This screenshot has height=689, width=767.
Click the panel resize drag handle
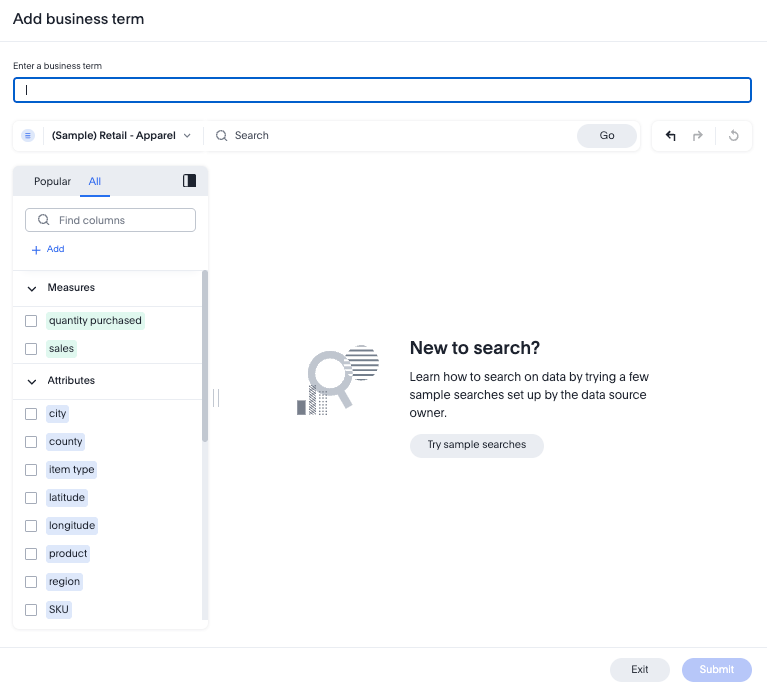(215, 398)
